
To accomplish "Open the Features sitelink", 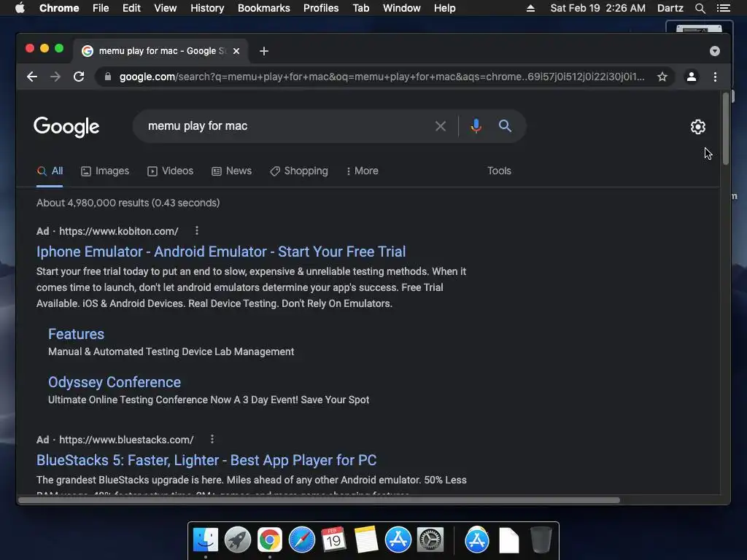I will [x=76, y=334].
